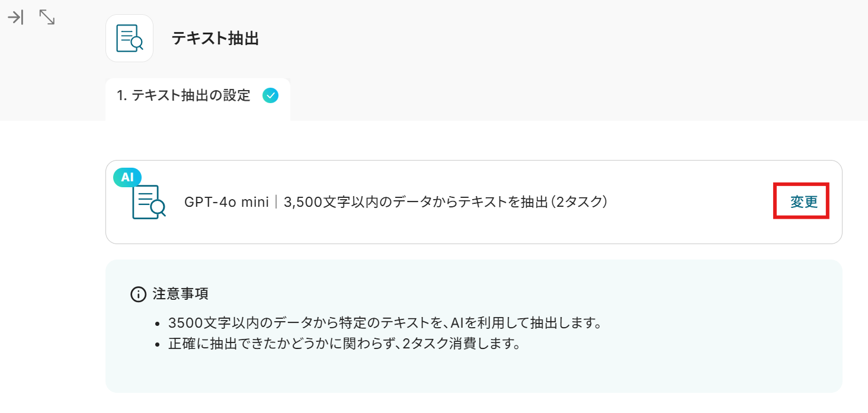Open the 1. テキスト抽出の設定 tab
868x413 pixels.
pos(184,95)
